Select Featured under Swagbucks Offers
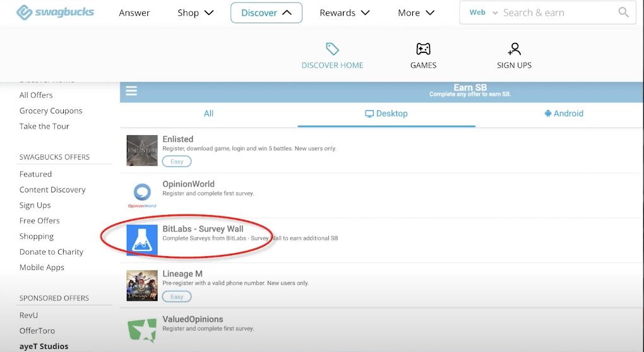Viewport: 644px width, 352px height. [36, 174]
